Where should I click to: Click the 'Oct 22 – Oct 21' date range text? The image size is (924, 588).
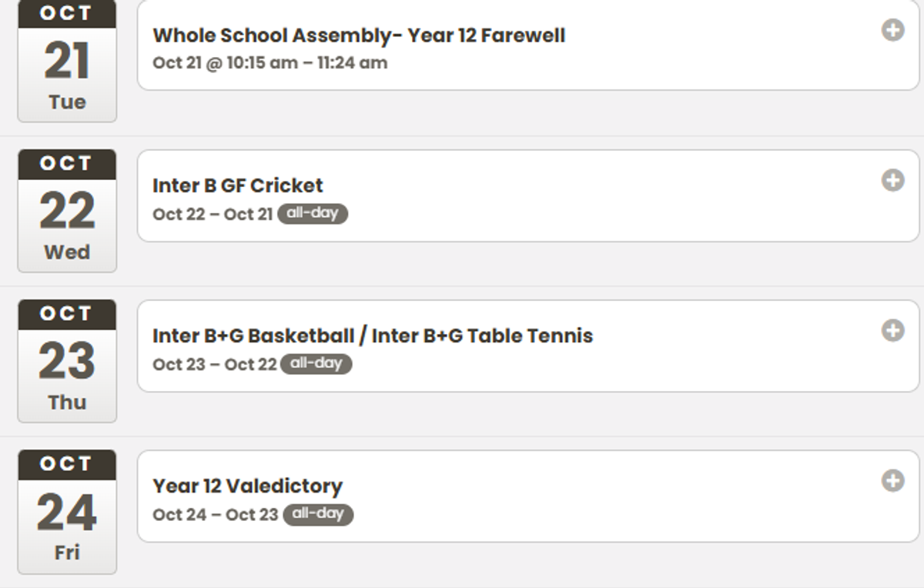coord(213,214)
